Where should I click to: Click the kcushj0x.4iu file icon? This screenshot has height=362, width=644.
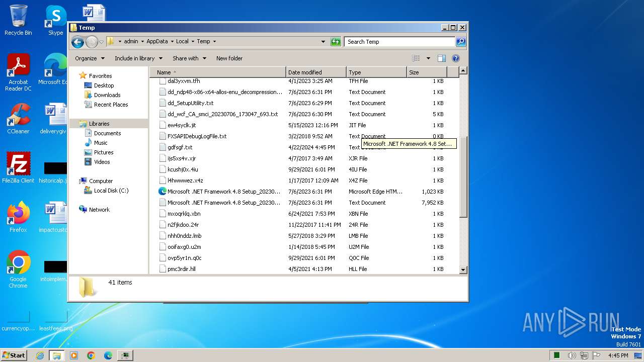point(163,169)
